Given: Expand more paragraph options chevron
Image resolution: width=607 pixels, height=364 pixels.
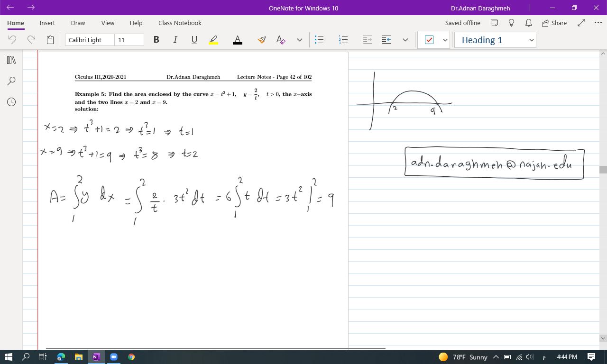Looking at the screenshot, I should coord(405,40).
